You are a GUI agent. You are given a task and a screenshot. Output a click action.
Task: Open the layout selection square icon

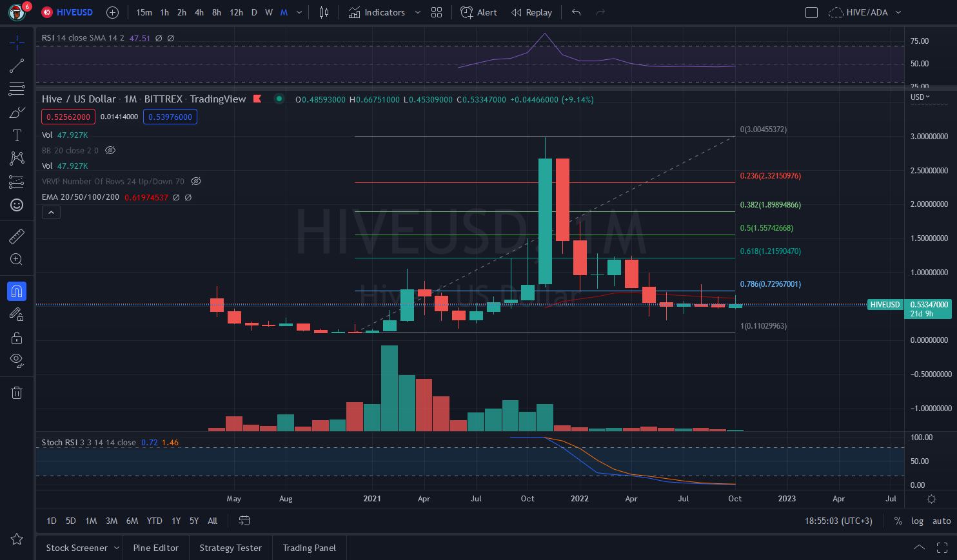click(x=812, y=12)
